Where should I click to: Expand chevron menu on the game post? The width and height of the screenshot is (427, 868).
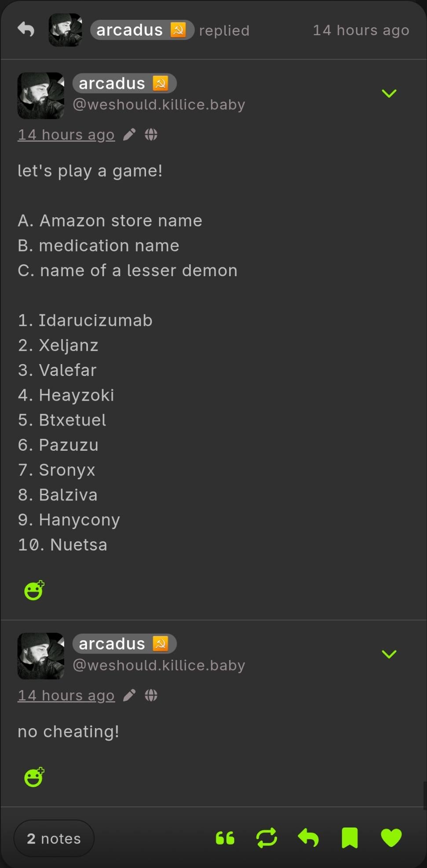click(x=389, y=93)
